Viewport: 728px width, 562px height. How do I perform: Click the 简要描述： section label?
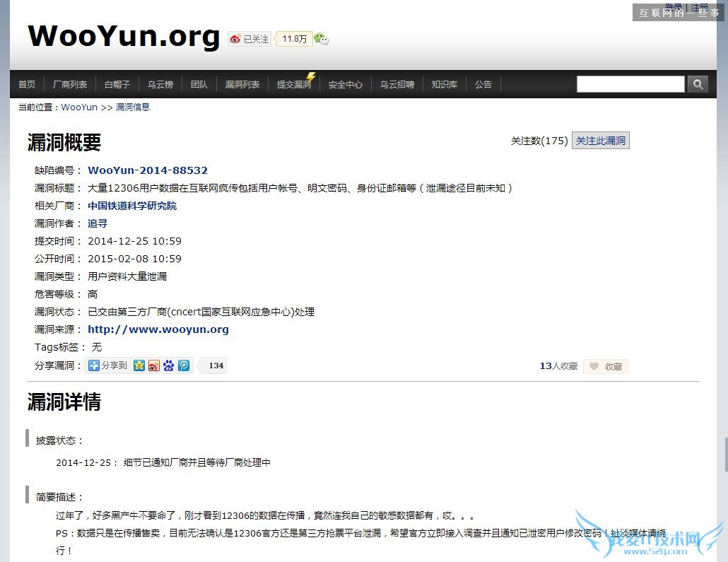tap(59, 497)
